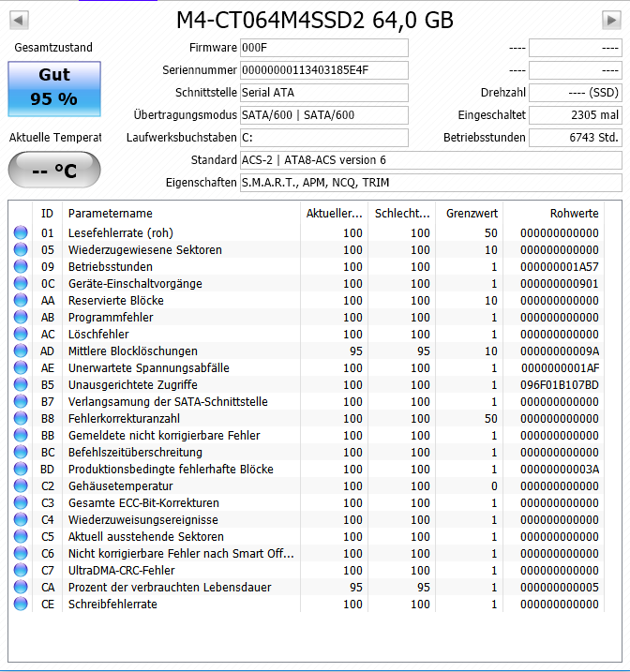Click status circle for Prozent der verbrauchten Lebensdauer

(x=21, y=587)
